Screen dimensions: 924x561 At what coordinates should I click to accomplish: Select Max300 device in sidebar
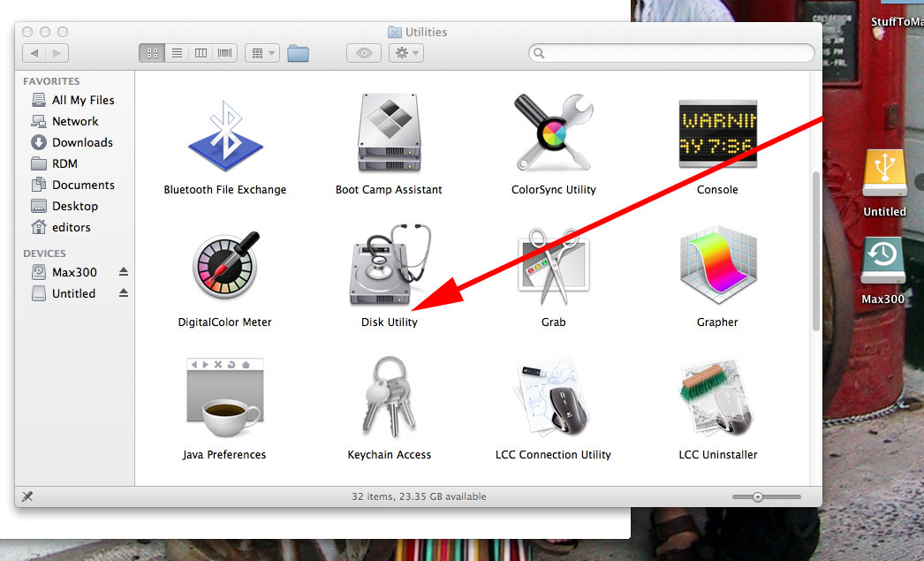[74, 272]
